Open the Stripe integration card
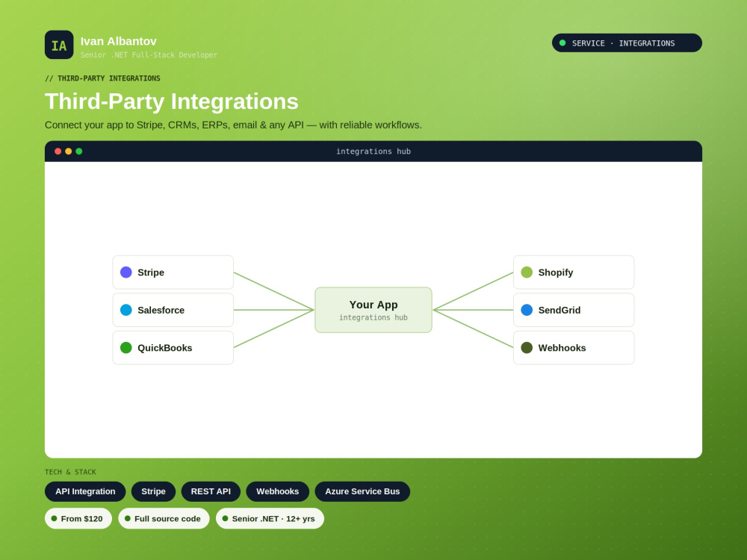Screen dimensions: 747x560 (x=173, y=273)
